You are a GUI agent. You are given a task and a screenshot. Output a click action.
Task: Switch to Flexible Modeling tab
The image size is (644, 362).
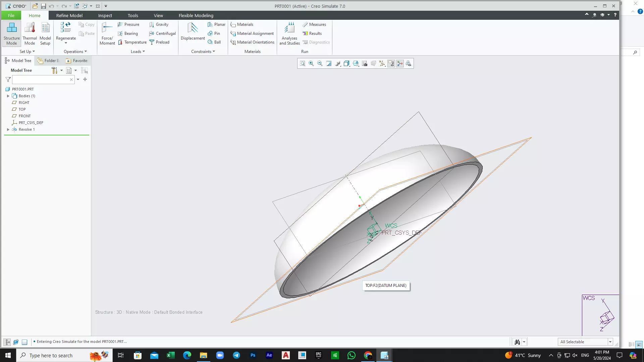tap(196, 15)
